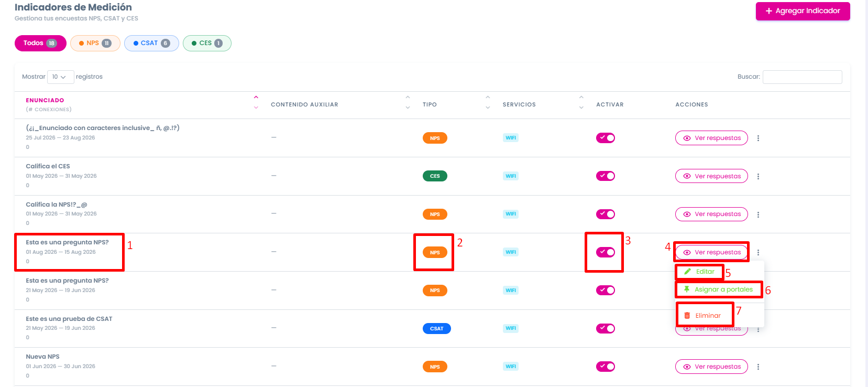Click three-dot menu for Califica la NPS row
868x387 pixels.
[x=758, y=214]
